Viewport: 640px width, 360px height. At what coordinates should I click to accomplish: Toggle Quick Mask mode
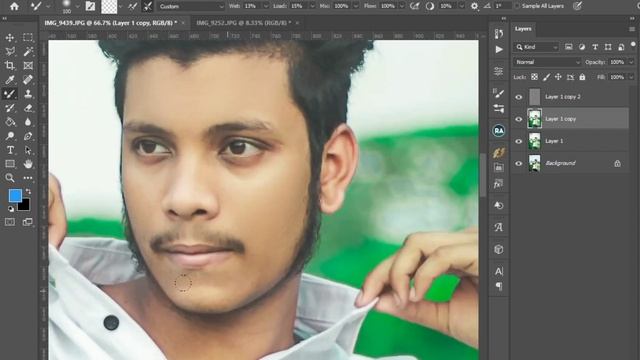click(10, 222)
